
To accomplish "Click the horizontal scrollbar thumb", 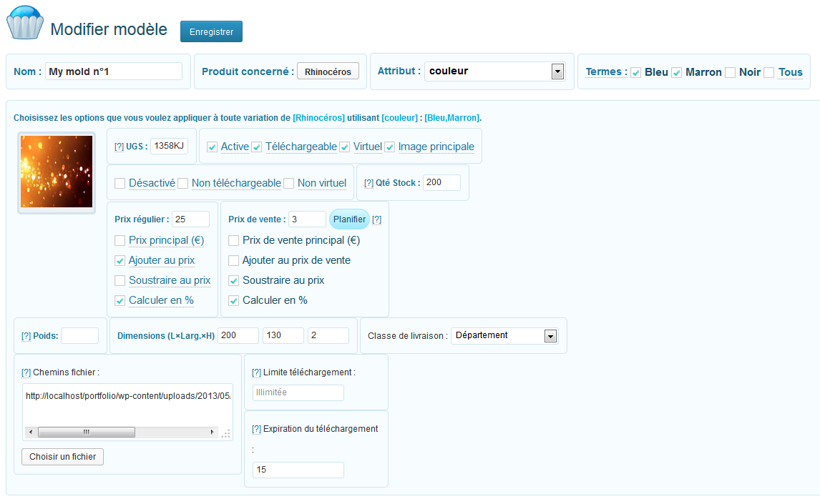I will [x=87, y=433].
